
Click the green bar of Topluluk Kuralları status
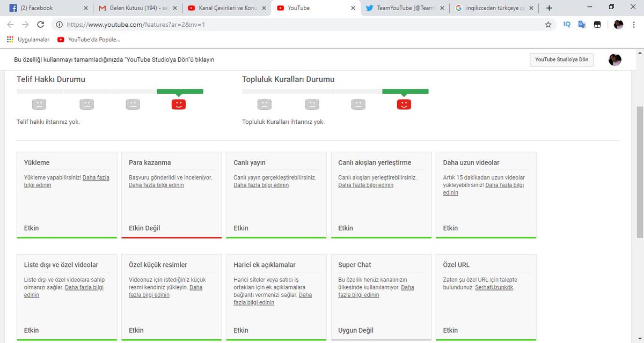[405, 91]
